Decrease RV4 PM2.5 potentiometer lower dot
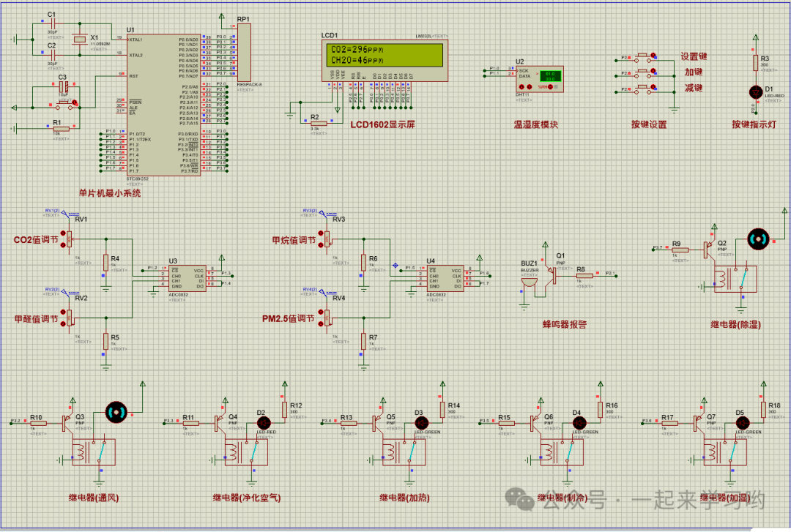This screenshot has height=532, width=791. 321,324
